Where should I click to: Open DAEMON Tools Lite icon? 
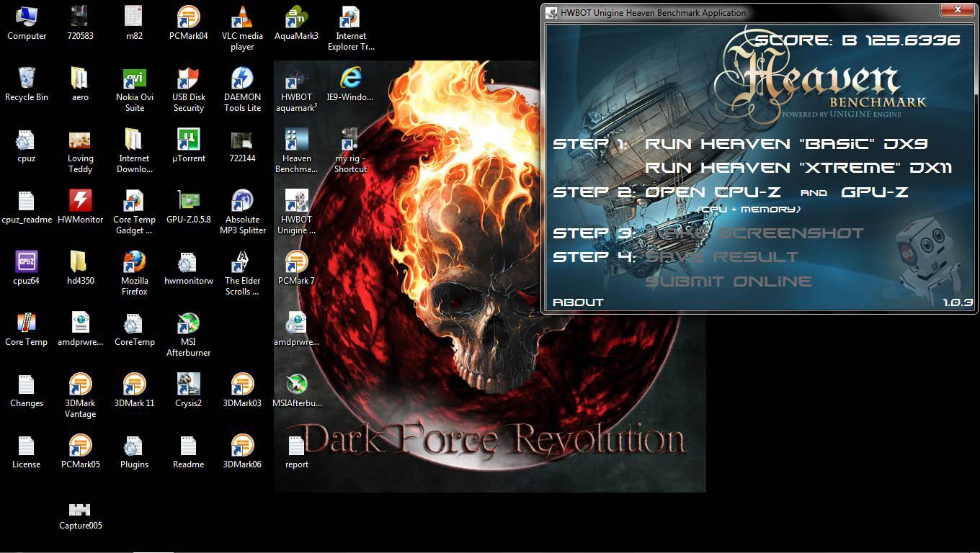[x=242, y=90]
